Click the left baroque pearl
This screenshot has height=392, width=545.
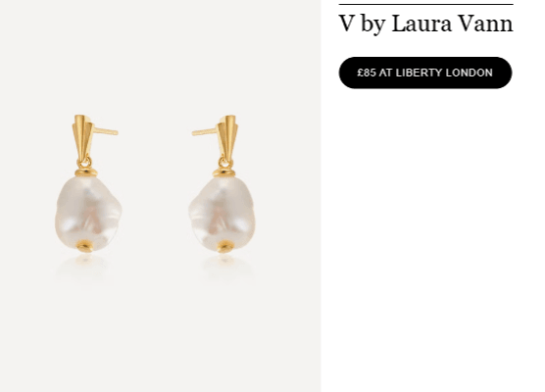tap(88, 213)
